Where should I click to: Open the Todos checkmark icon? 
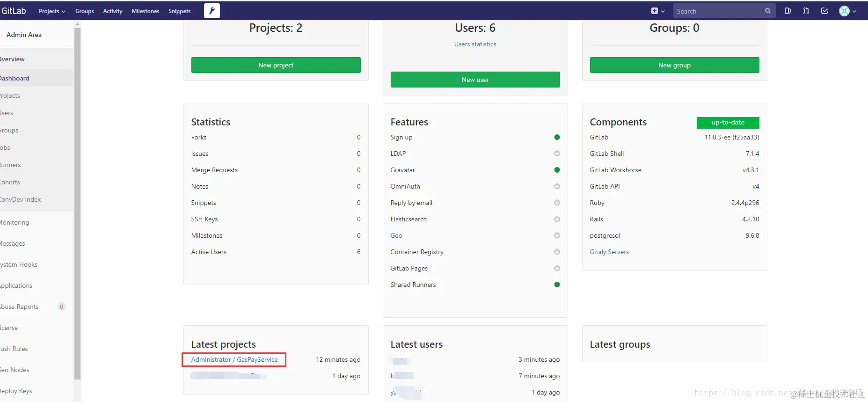pos(824,11)
